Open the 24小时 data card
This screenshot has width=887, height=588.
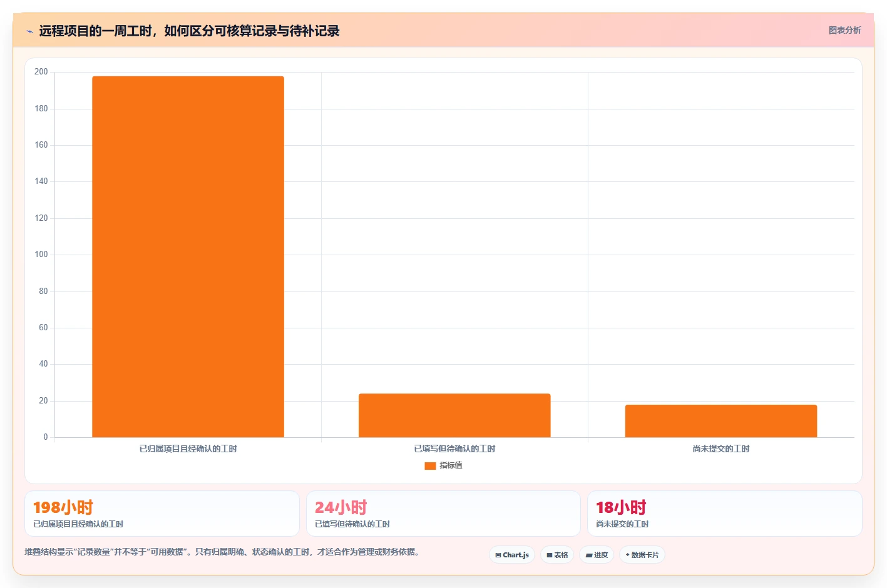pos(443,514)
